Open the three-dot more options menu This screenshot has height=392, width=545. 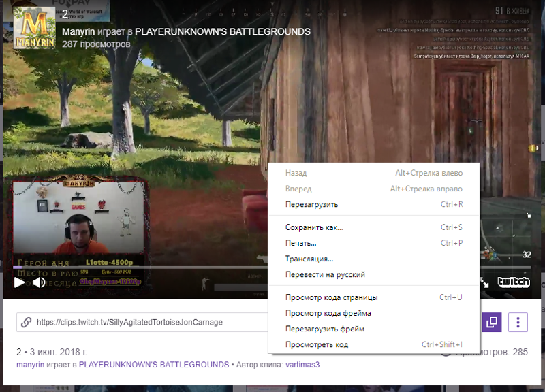coord(518,322)
